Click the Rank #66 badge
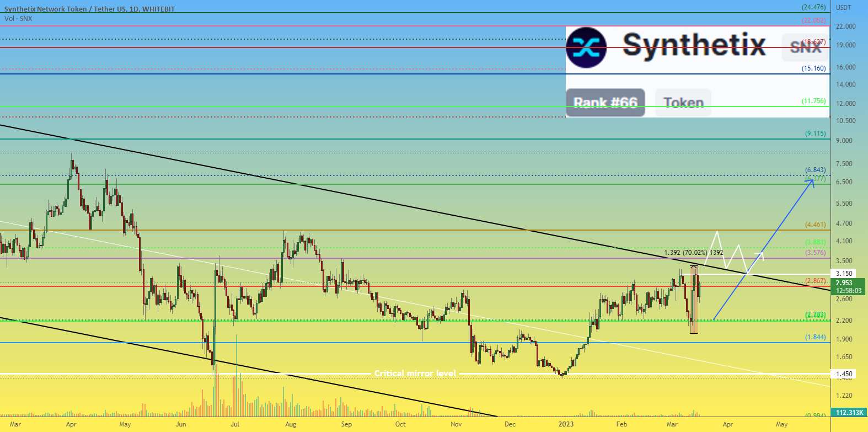The width and height of the screenshot is (868, 432). 606,103
